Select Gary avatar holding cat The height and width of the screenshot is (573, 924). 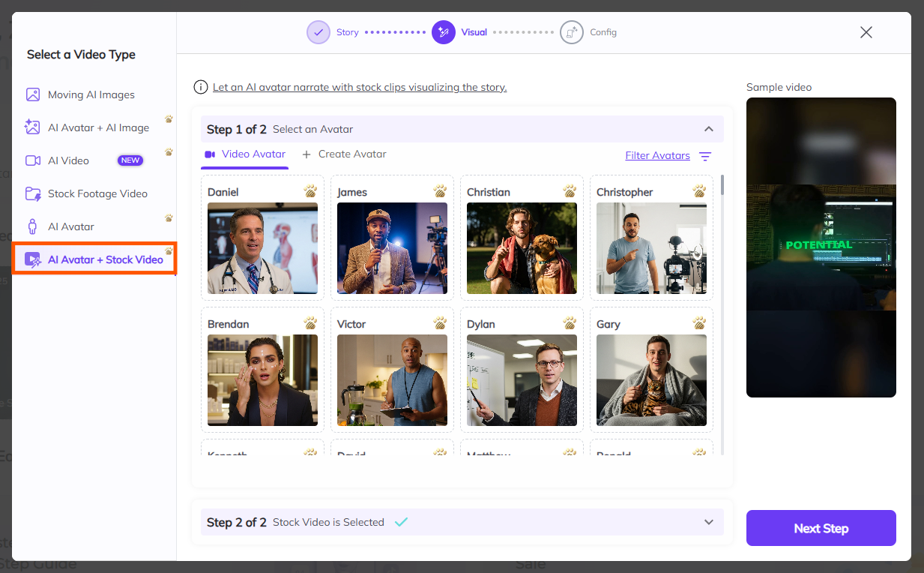click(x=651, y=380)
